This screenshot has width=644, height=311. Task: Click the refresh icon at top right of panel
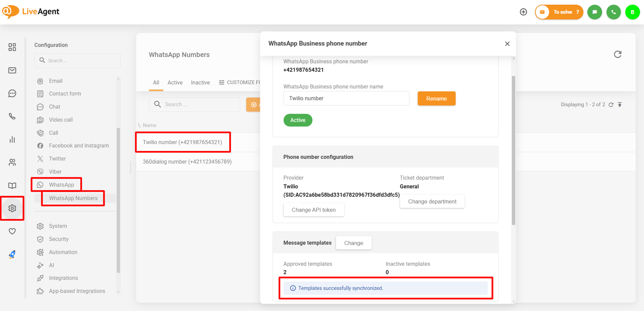(618, 54)
